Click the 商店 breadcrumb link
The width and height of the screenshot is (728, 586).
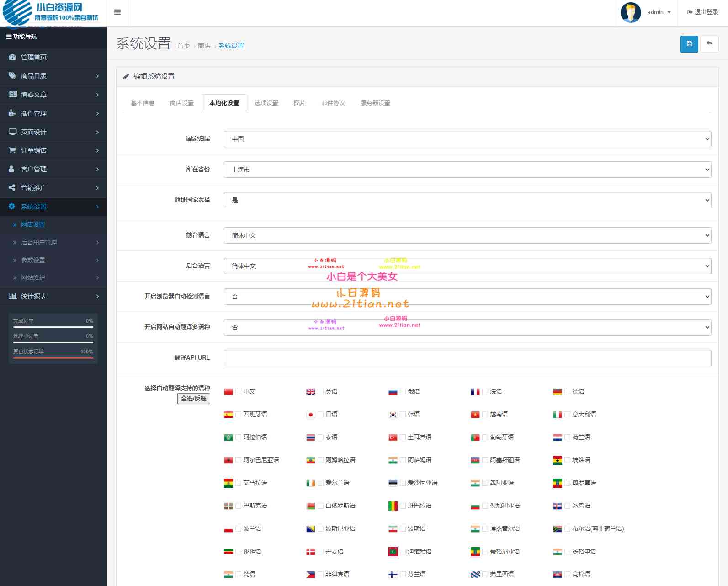(204, 46)
